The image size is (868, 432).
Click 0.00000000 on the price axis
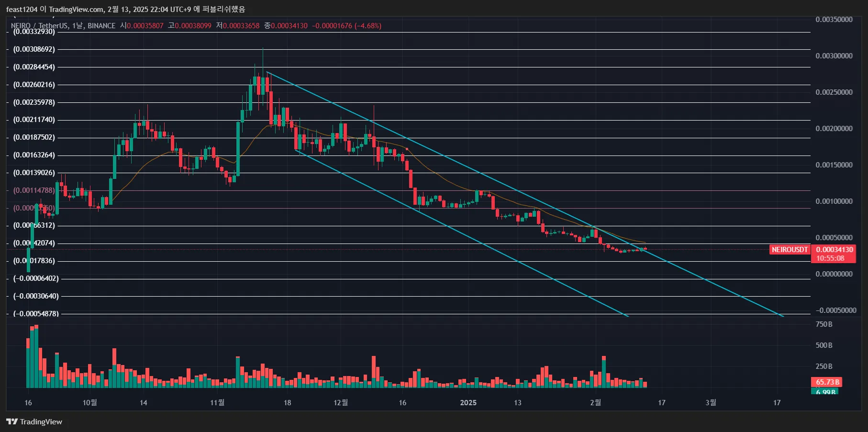[x=834, y=274]
